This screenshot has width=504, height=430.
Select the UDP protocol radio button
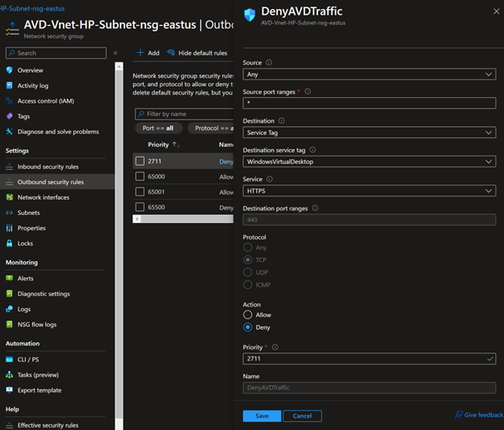point(248,272)
